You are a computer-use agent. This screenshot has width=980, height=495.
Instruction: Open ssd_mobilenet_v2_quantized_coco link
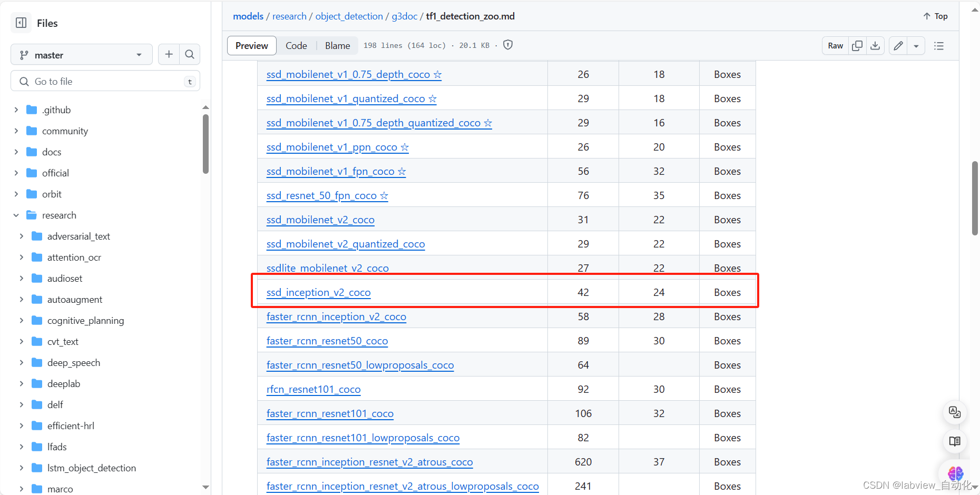(346, 244)
